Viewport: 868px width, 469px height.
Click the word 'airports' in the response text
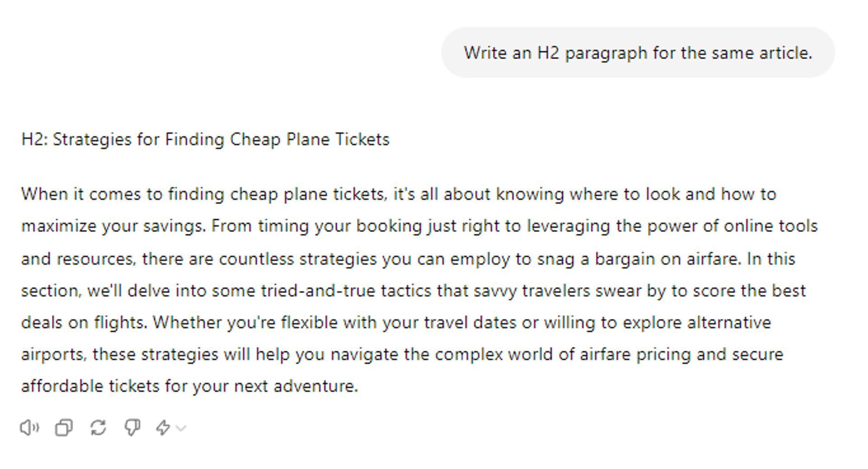52,355
